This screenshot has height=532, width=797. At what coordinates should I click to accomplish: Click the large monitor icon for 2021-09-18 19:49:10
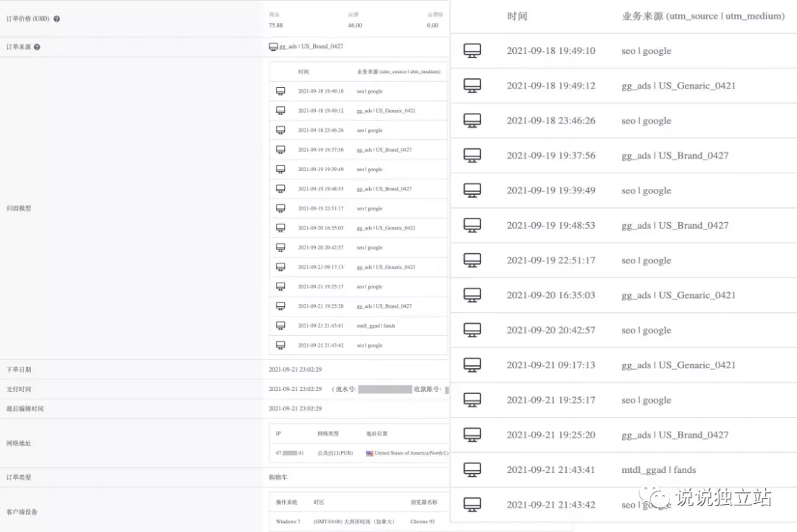(472, 51)
